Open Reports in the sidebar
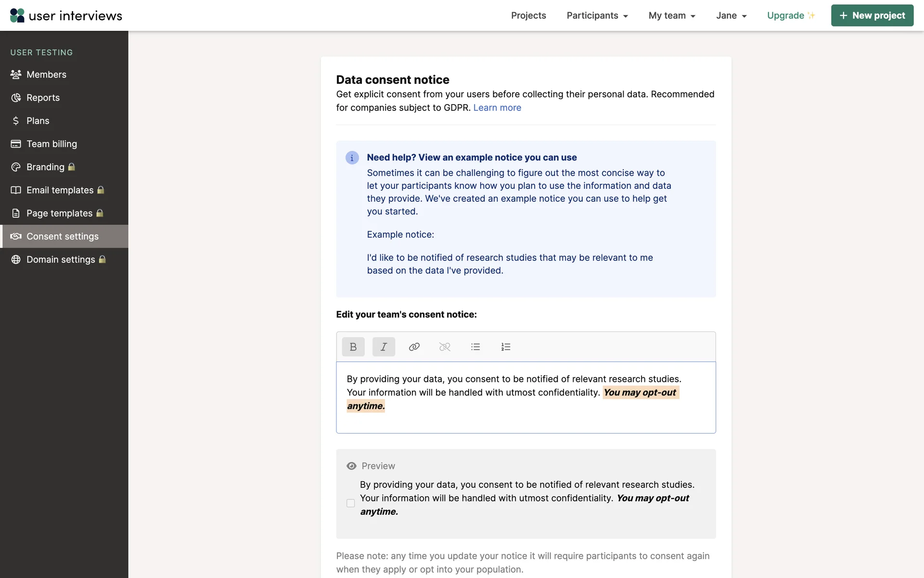 (43, 98)
